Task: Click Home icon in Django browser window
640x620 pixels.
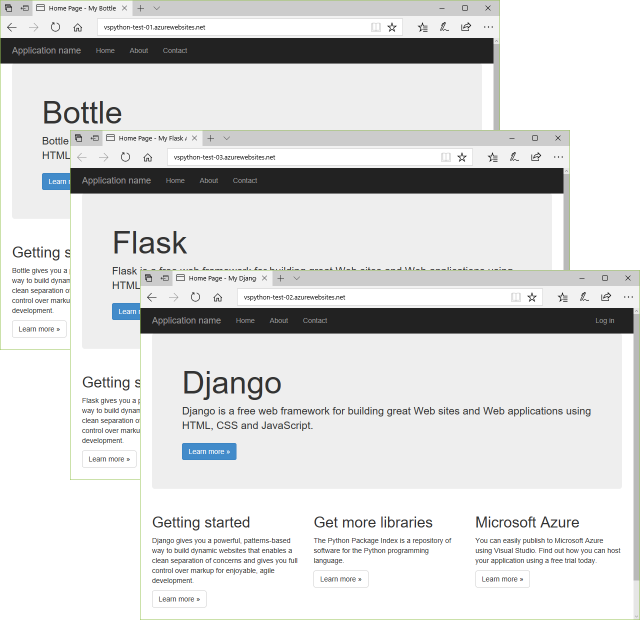Action: tap(218, 298)
